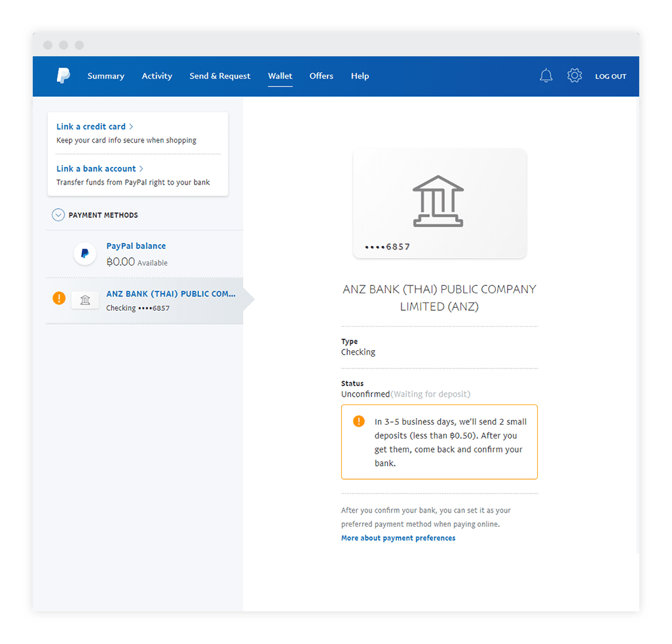Screen dimensions: 672x644
Task: Click the card preview showing ••••6857
Action: (x=439, y=203)
